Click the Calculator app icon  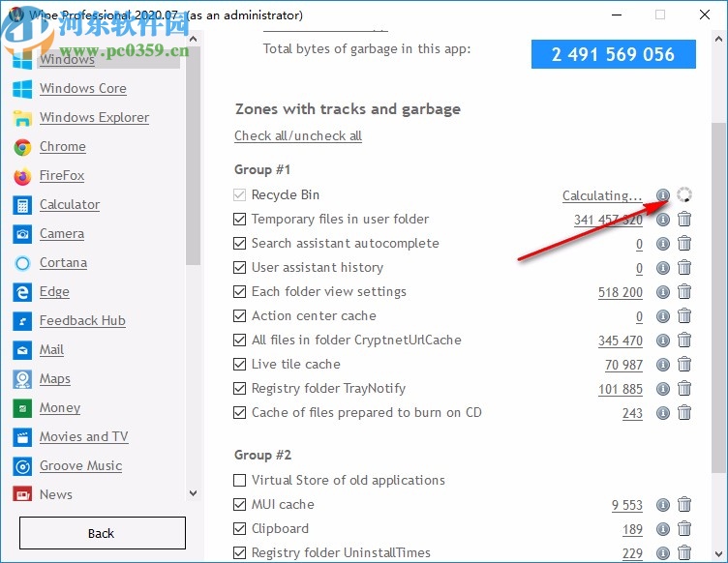coord(22,205)
